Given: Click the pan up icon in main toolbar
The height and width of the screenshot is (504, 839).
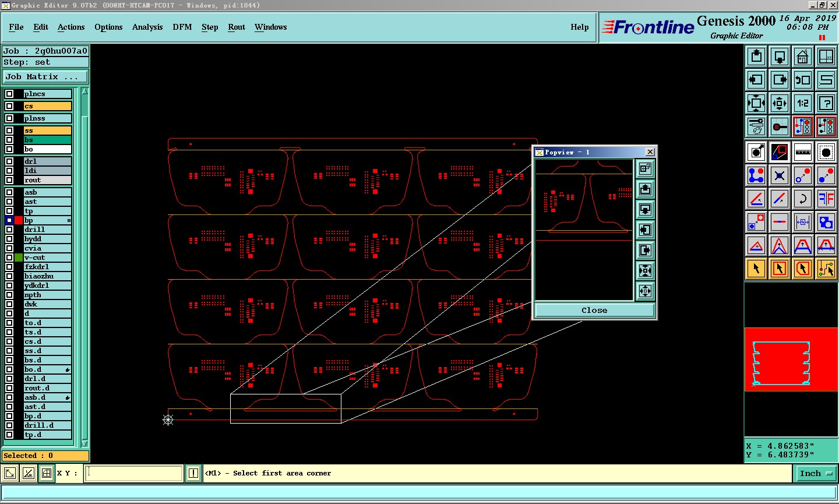Looking at the screenshot, I should point(756,57).
